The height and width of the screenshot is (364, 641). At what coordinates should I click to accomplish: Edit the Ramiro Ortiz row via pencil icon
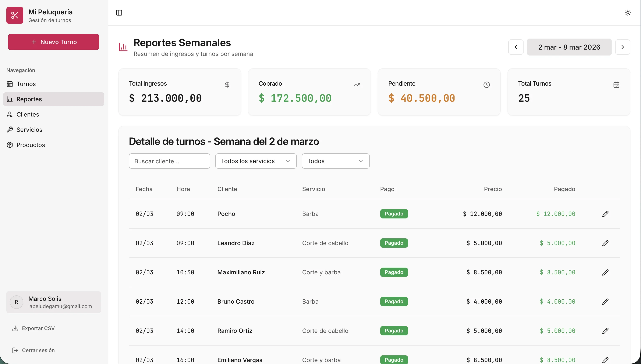[x=605, y=331]
